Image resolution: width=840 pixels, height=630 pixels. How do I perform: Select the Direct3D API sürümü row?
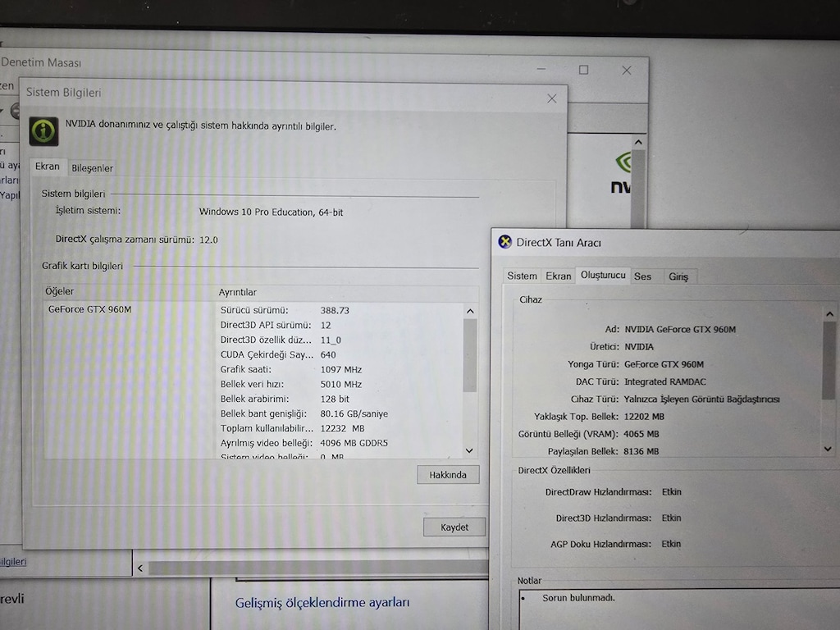click(x=340, y=325)
